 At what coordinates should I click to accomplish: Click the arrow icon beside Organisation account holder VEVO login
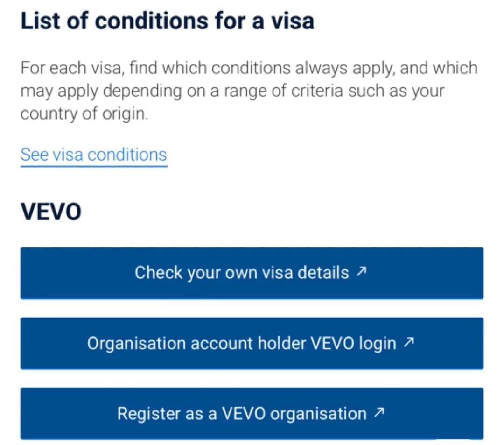click(x=409, y=343)
